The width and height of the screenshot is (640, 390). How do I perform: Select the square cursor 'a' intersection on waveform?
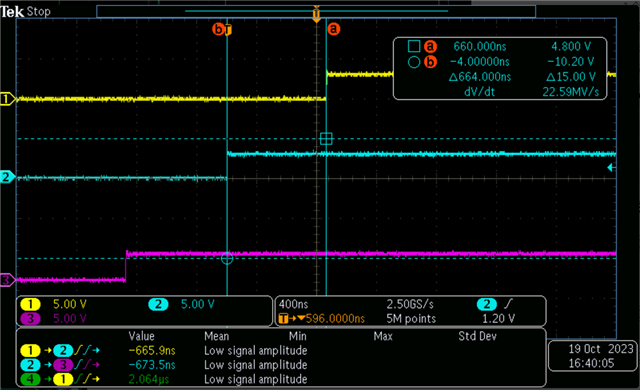326,139
